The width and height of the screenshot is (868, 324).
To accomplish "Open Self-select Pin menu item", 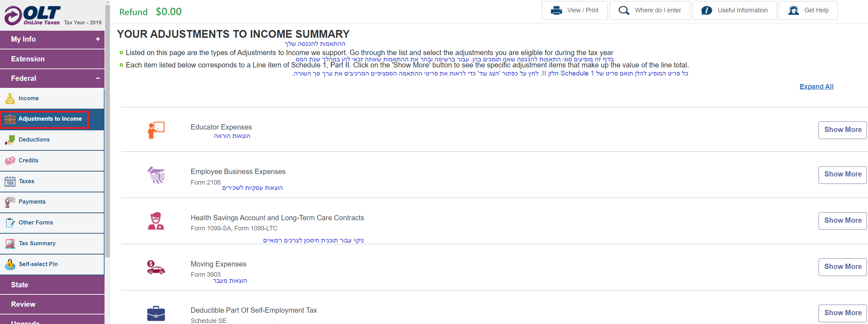I will [x=52, y=264].
